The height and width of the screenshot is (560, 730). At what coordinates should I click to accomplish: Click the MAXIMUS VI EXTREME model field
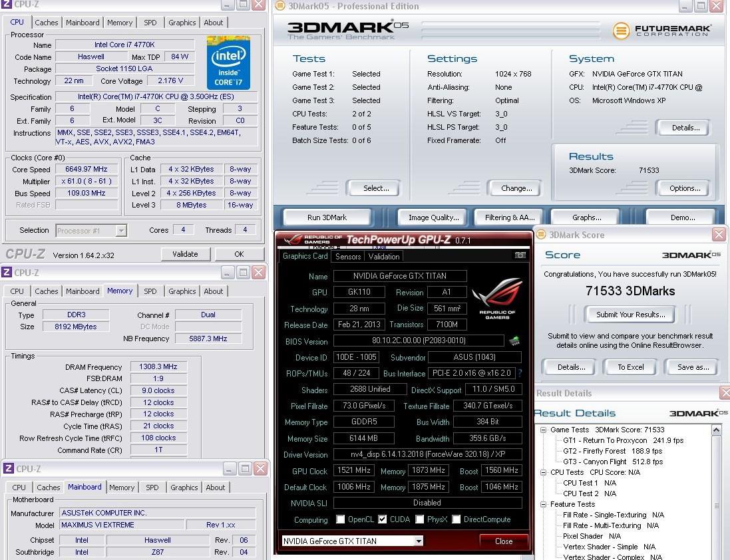(122, 525)
